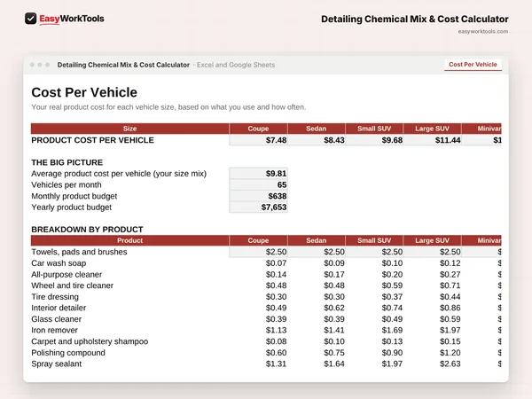Click All-purpose cleaner Sedan cost $0.17
Screen dimensions: 532x399
pos(334,274)
